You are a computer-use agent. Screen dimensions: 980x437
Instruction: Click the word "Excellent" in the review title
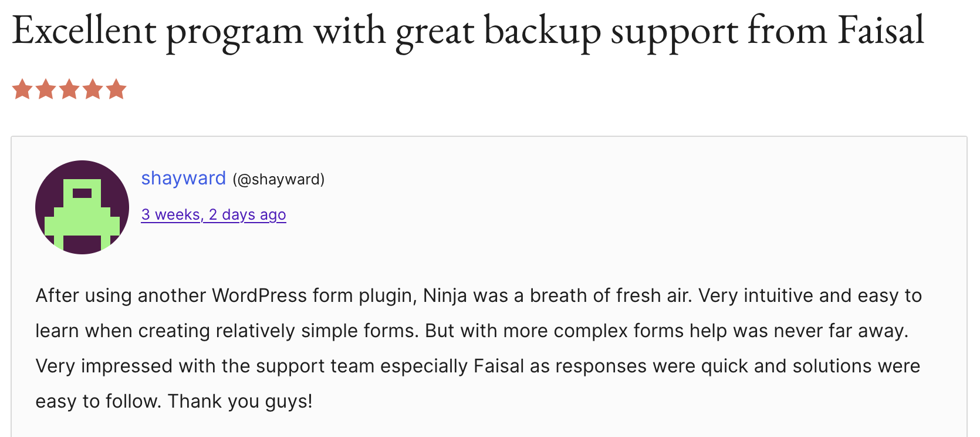84,31
